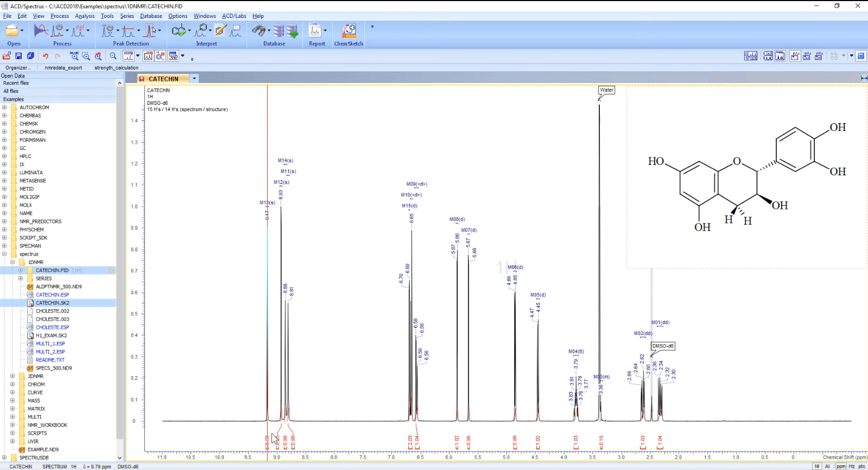Toggle the NI status bar button

(816, 466)
